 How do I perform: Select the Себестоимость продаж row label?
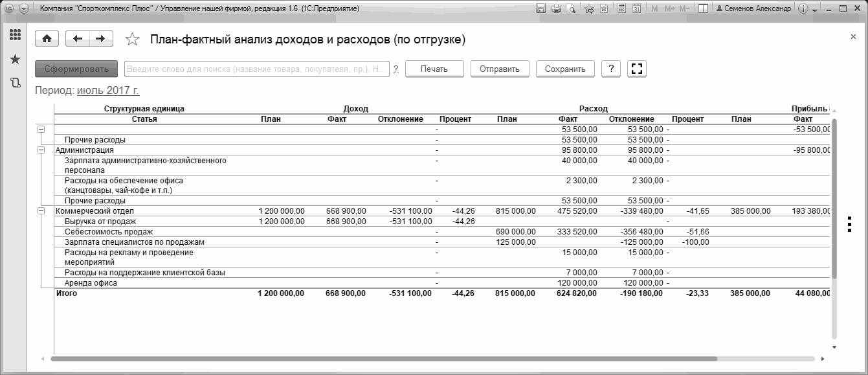(x=108, y=232)
